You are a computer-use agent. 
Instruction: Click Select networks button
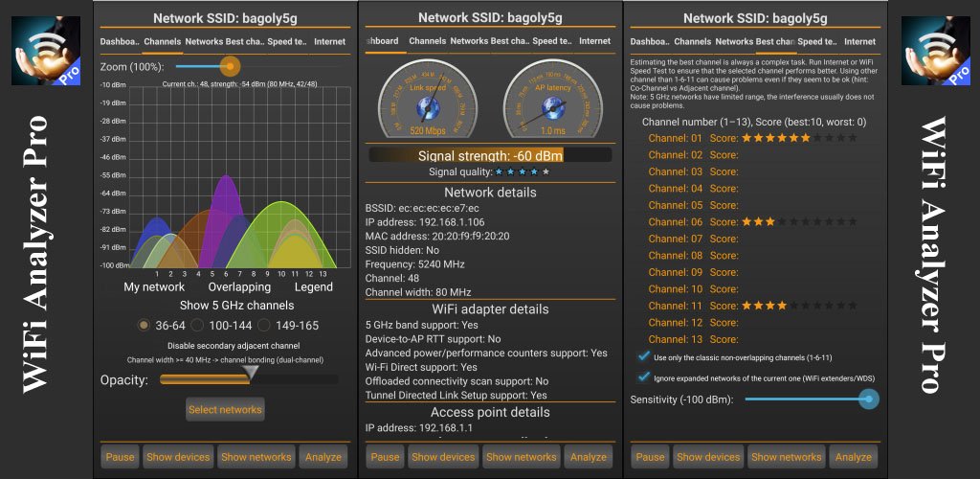point(225,410)
